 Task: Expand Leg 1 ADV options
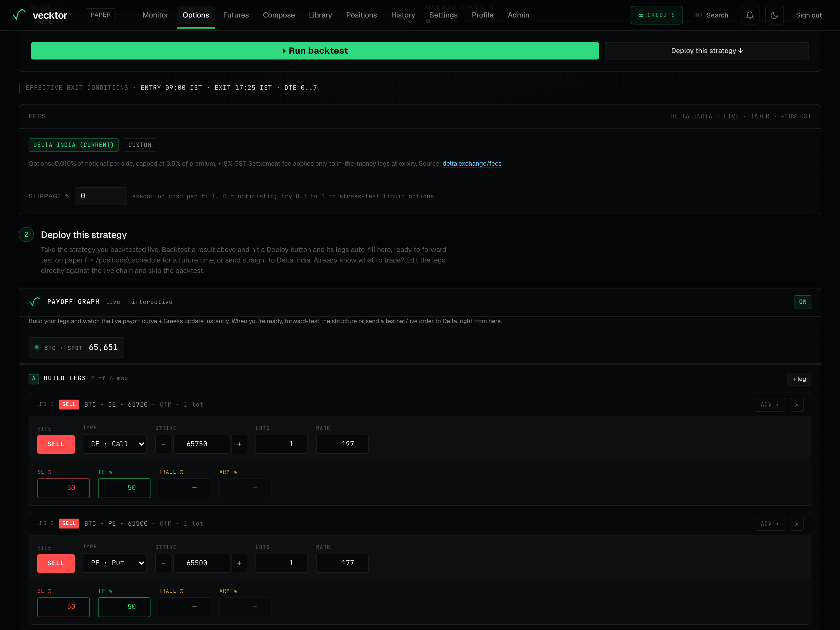770,405
